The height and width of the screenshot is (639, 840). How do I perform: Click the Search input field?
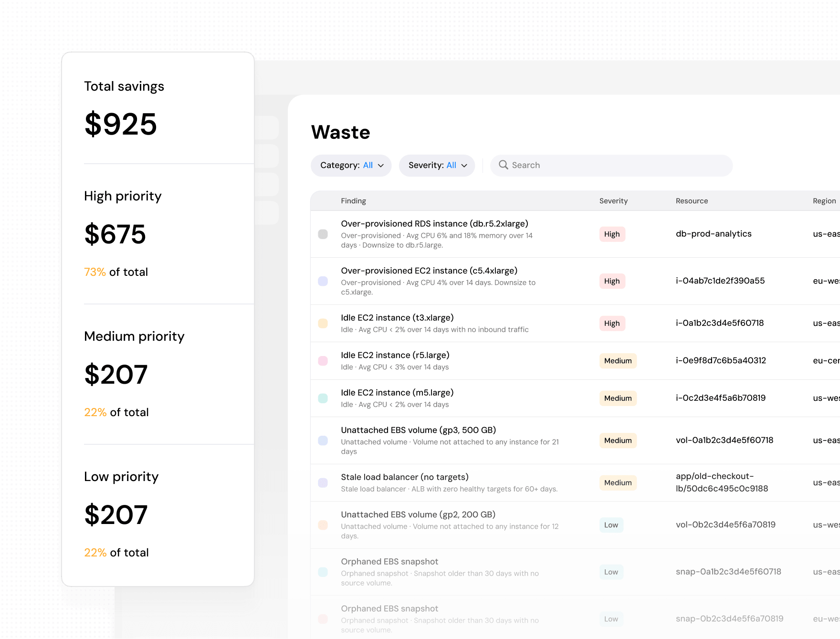(611, 165)
